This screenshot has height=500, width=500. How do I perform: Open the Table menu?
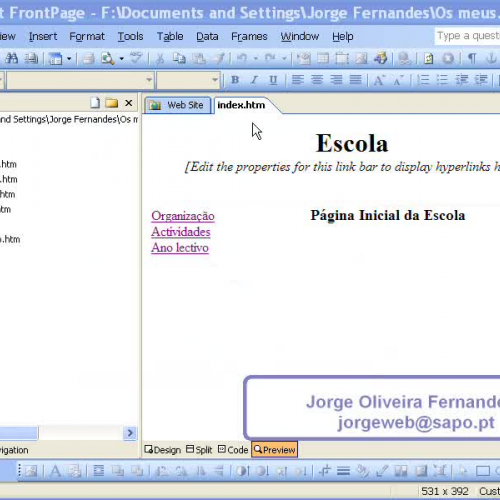170,36
